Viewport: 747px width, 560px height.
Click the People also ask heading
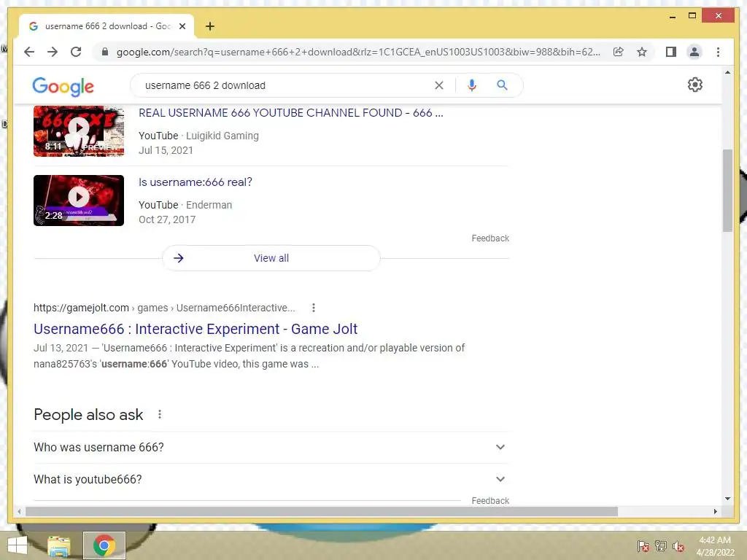[x=88, y=415]
